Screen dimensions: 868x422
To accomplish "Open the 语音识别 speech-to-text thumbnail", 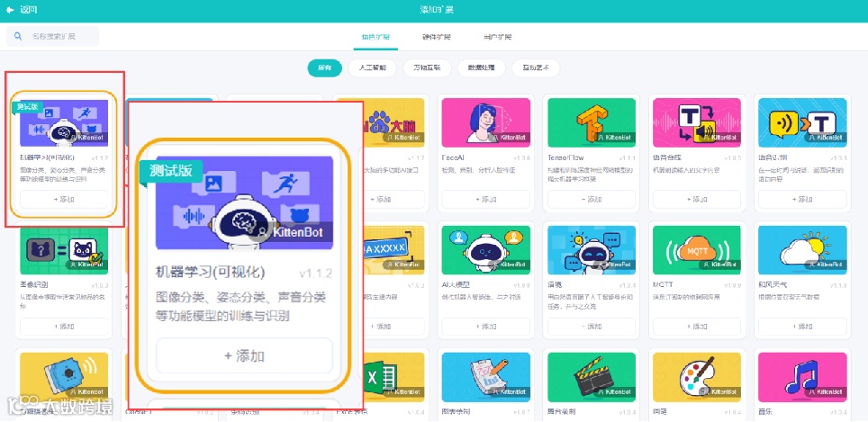I will [x=802, y=122].
